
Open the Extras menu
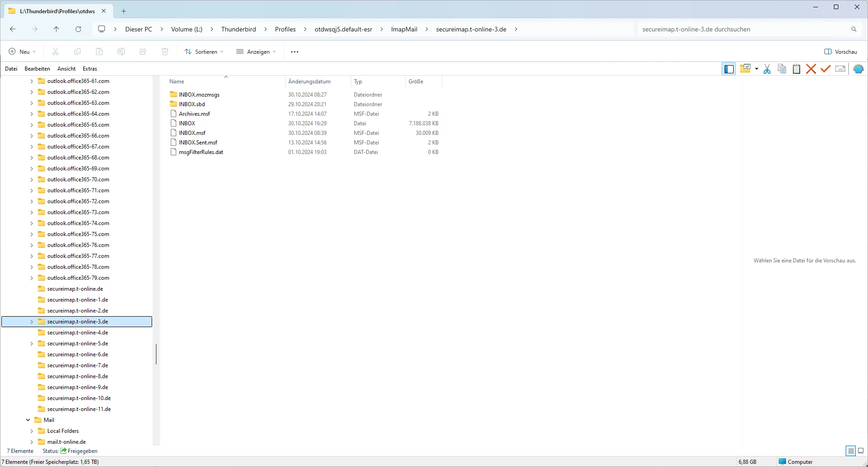pyautogui.click(x=90, y=69)
